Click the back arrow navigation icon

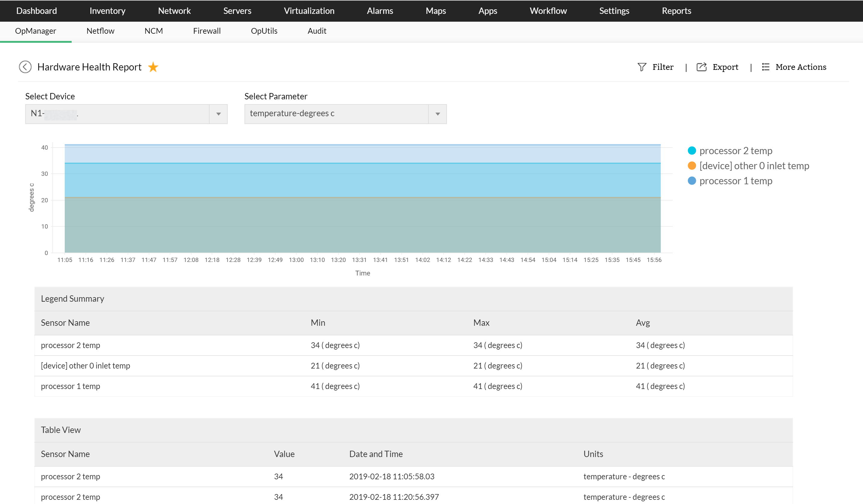pyautogui.click(x=25, y=67)
